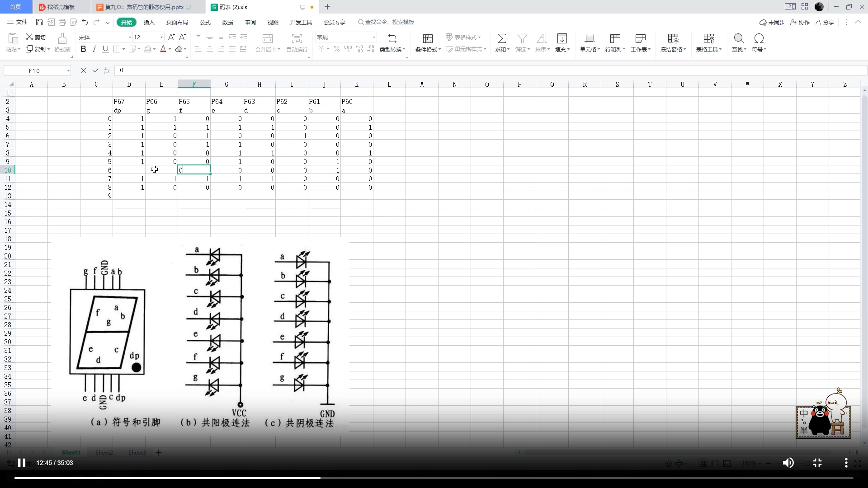The image size is (868, 488).
Task: Click the Redo arrow icon
Action: click(x=96, y=22)
